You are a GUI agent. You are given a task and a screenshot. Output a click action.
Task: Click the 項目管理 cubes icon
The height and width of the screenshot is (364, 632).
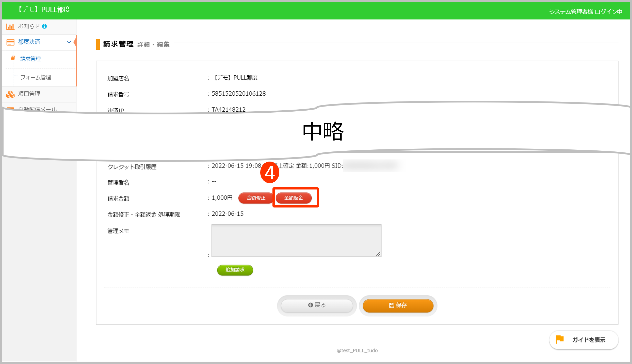[x=10, y=94]
